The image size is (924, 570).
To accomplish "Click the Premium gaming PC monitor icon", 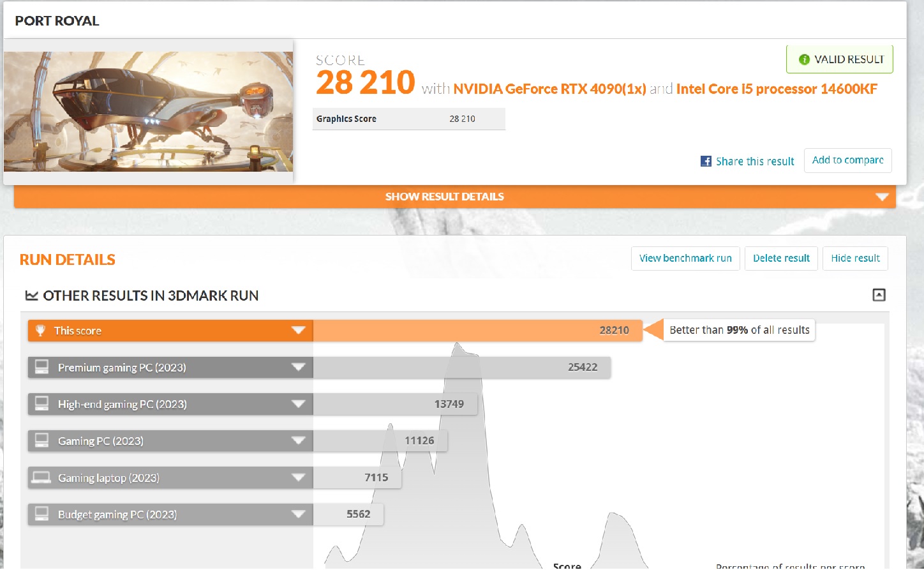I will pyautogui.click(x=42, y=367).
